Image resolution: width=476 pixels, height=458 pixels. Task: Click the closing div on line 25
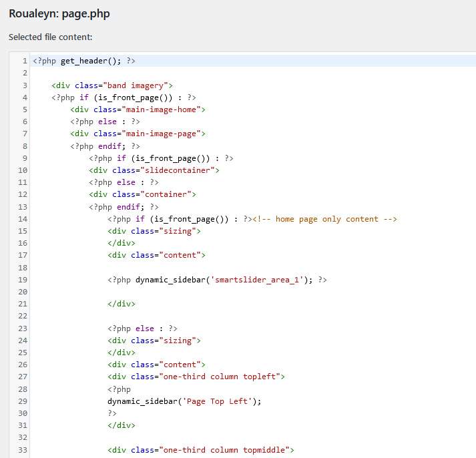[x=122, y=353]
